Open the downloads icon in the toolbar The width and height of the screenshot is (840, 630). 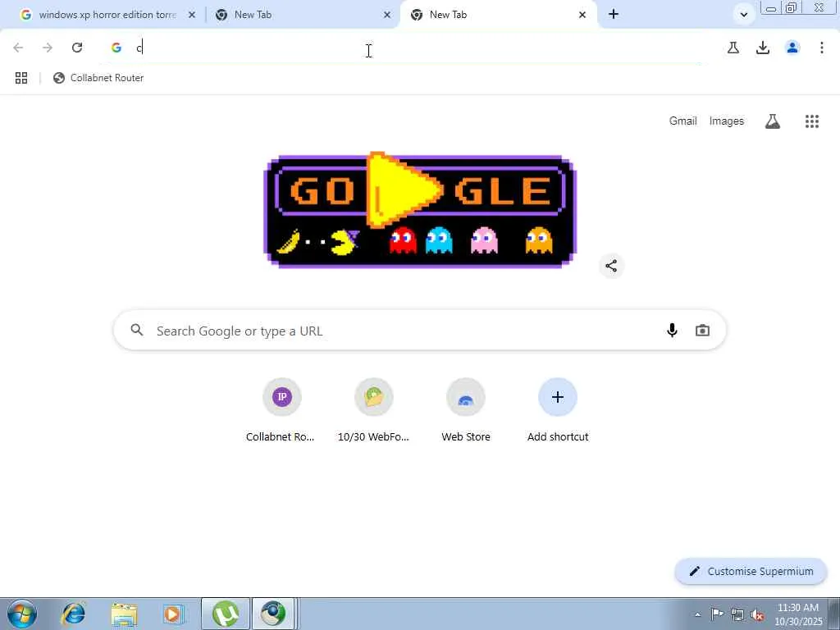pos(763,48)
